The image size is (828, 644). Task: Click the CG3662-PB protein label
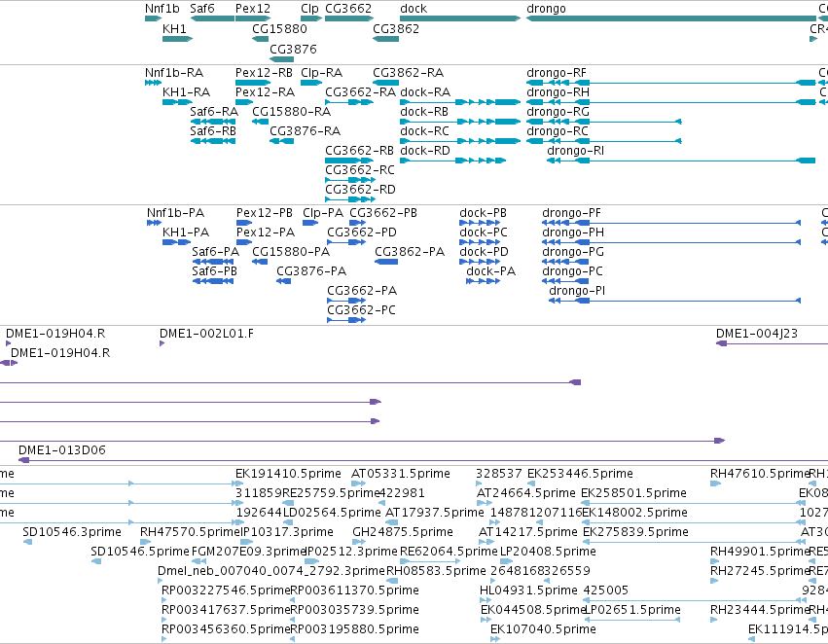[x=383, y=213]
